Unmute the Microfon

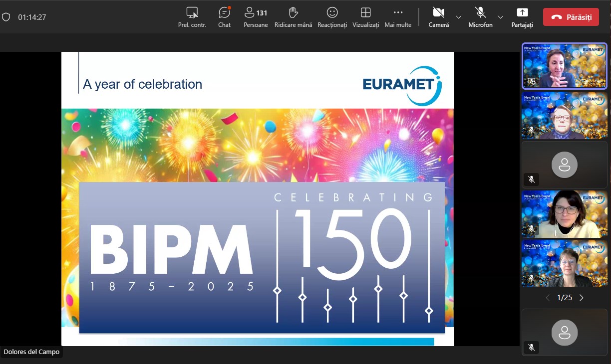point(480,16)
